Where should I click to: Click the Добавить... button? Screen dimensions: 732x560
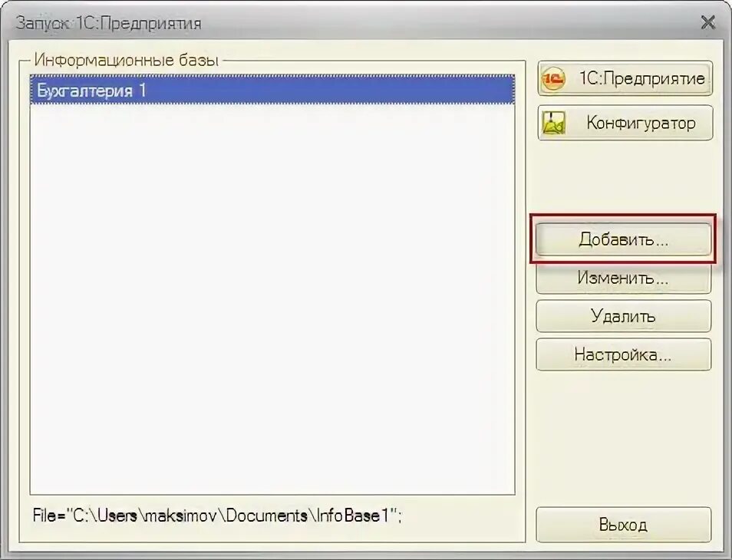tap(623, 239)
